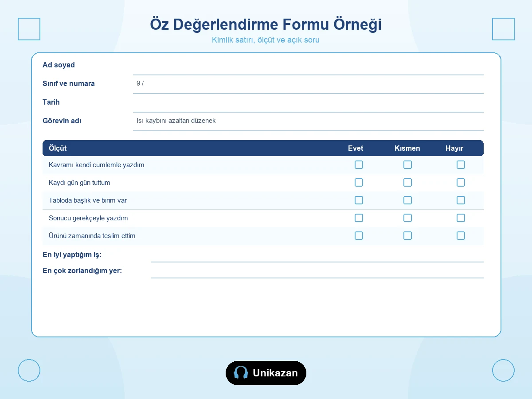Image resolution: width=532 pixels, height=399 pixels.
Task: Check Hayır for Kavramı kendi cümlemle yazdım
Action: pos(461,165)
